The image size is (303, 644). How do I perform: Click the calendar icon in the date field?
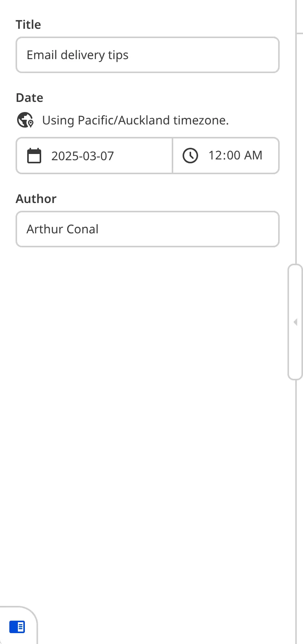click(34, 156)
